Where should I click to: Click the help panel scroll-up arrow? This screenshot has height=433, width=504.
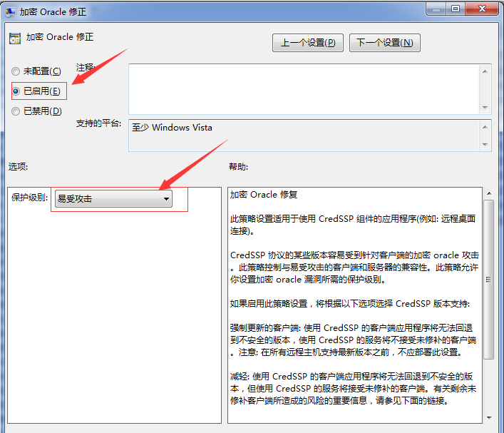(x=489, y=193)
